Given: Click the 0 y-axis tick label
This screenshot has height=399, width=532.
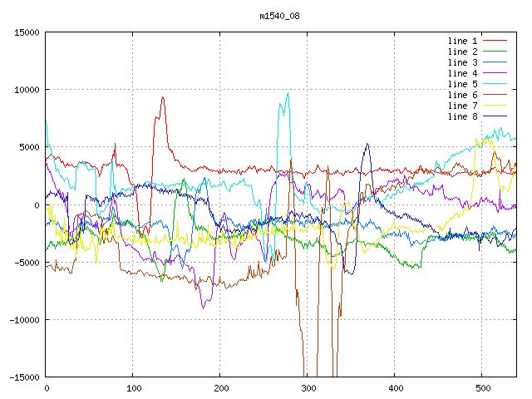Looking at the screenshot, I should pyautogui.click(x=37, y=205).
